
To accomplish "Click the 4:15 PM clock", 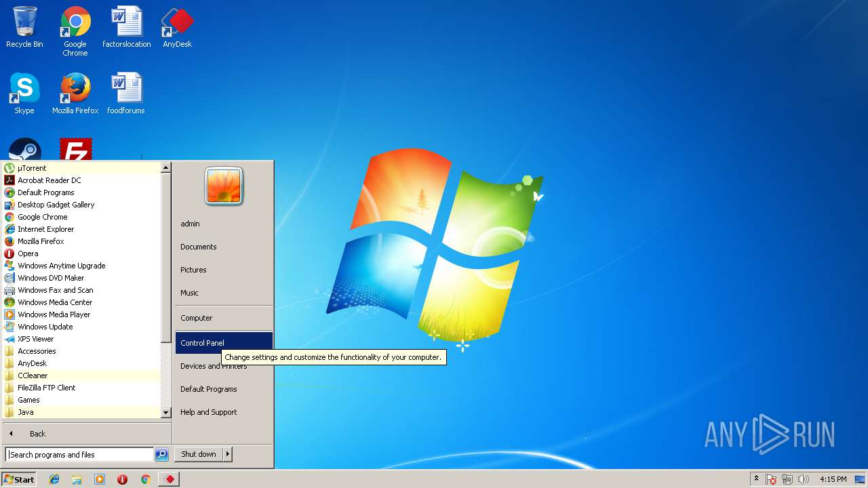I will [833, 479].
